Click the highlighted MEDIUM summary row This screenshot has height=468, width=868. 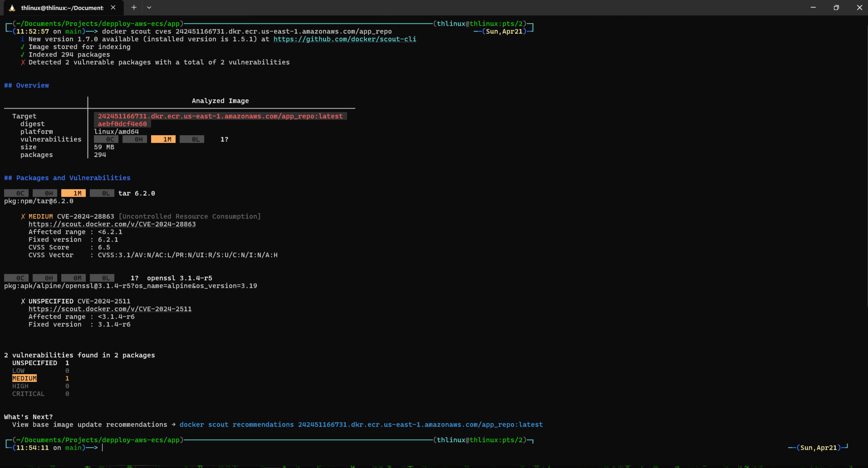pos(40,378)
